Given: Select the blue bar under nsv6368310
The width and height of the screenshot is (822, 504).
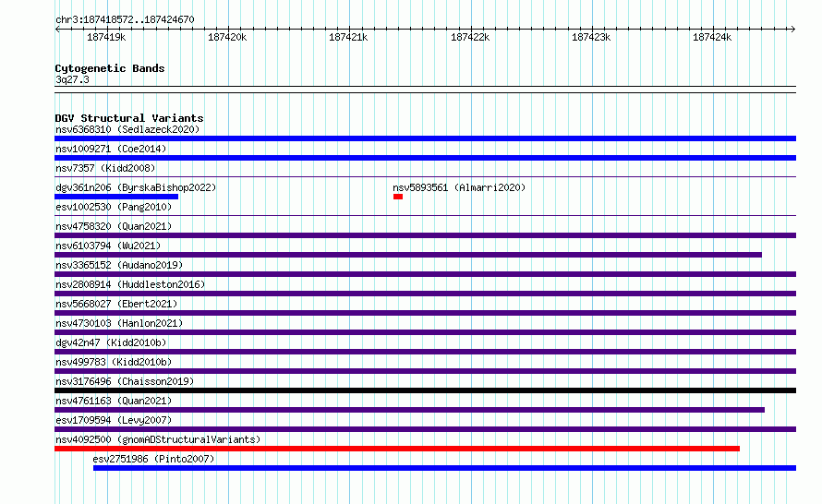Looking at the screenshot, I should (425, 138).
